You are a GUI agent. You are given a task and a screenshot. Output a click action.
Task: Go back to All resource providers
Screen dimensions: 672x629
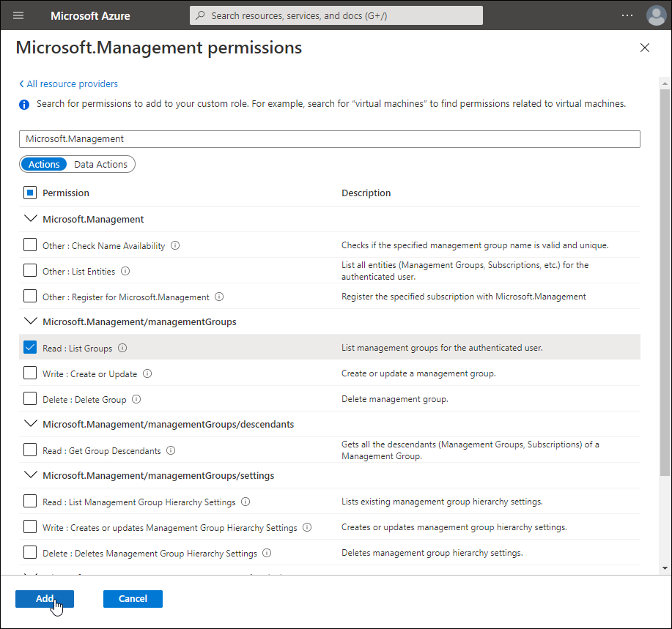point(68,84)
